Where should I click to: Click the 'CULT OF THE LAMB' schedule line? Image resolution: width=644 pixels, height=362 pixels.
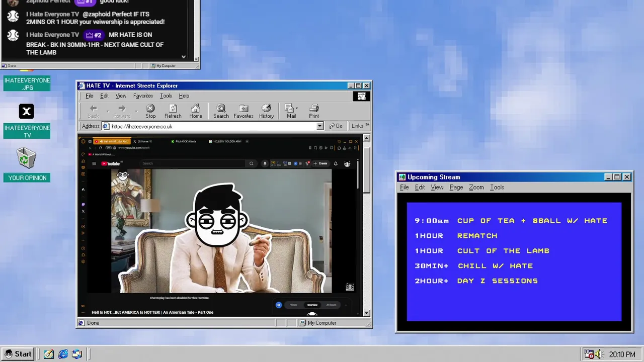tap(503, 251)
